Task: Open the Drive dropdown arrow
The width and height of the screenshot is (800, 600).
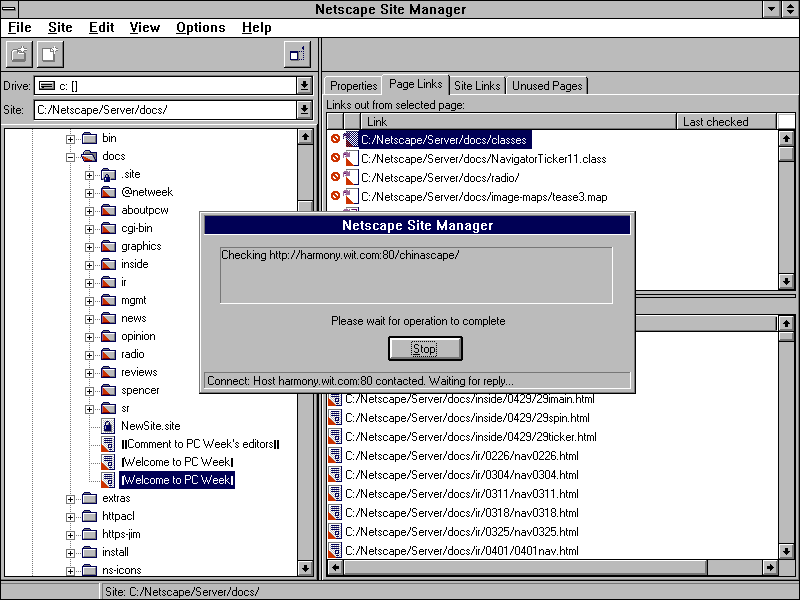Action: pyautogui.click(x=304, y=86)
